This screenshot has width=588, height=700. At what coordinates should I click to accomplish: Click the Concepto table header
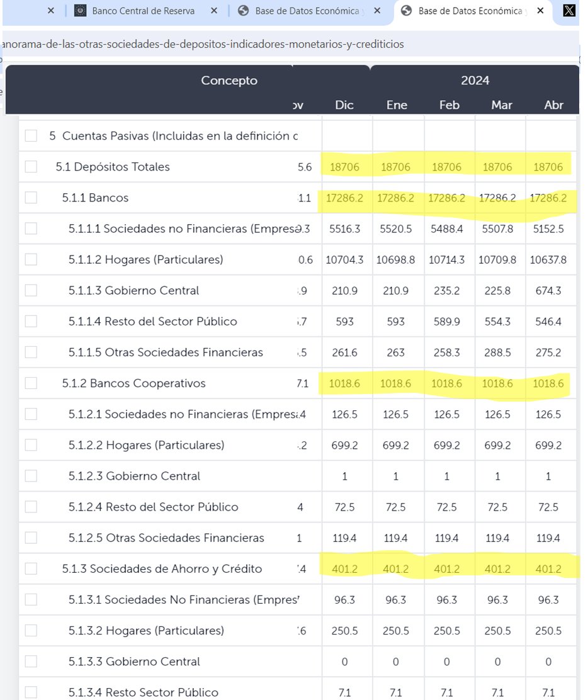tap(229, 81)
